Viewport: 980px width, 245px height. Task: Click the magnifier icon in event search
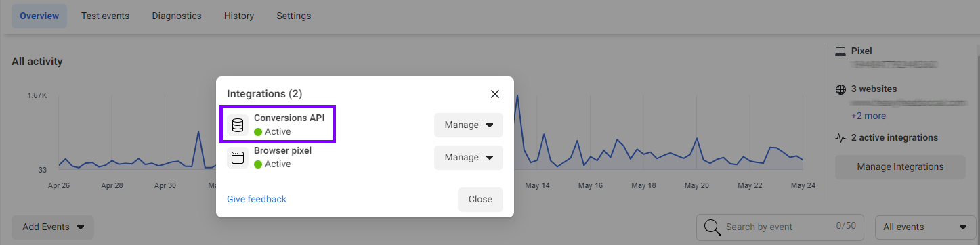[712, 227]
